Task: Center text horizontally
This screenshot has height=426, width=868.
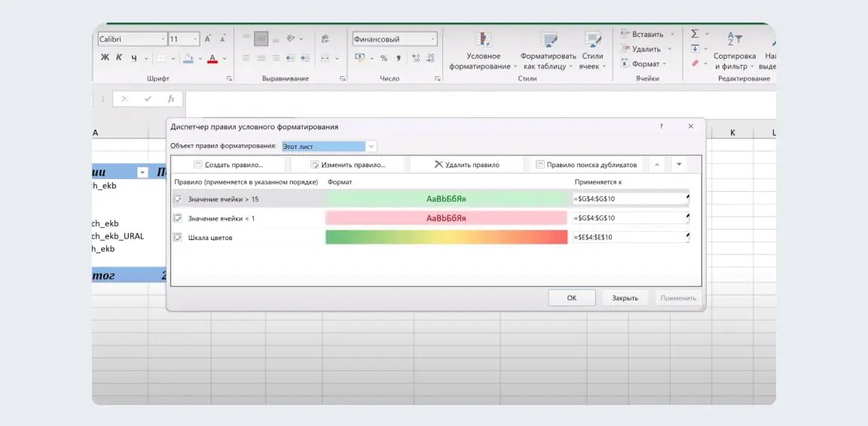Action: (261, 58)
